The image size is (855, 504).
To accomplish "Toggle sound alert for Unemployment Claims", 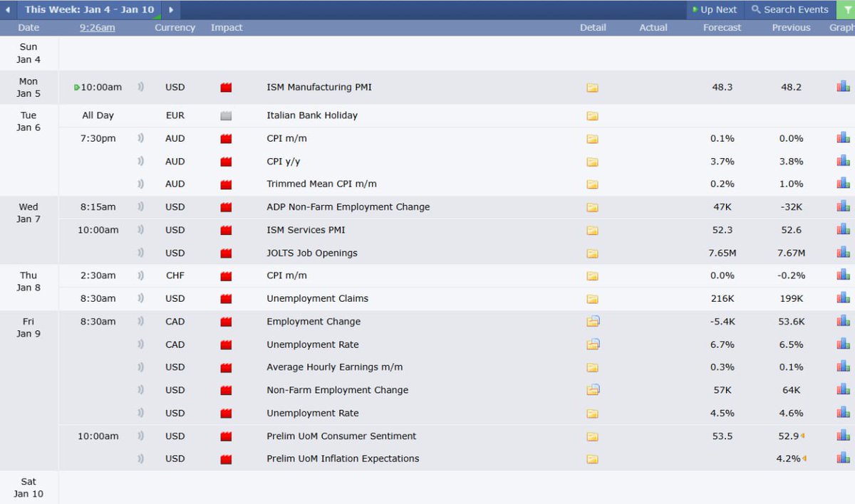I will pyautogui.click(x=140, y=298).
